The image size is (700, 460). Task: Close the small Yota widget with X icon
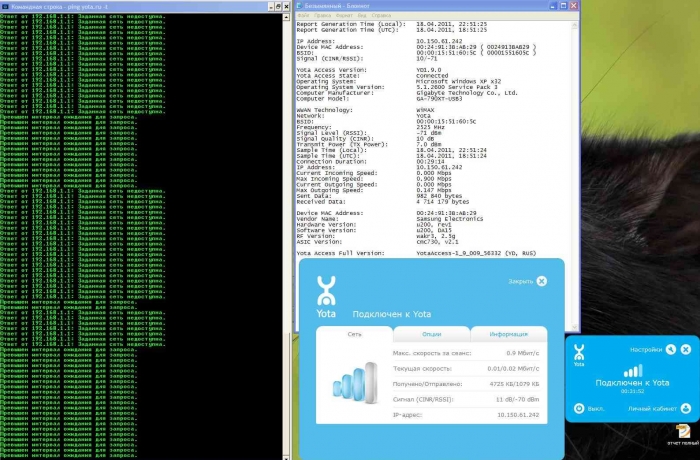pyautogui.click(x=686, y=349)
